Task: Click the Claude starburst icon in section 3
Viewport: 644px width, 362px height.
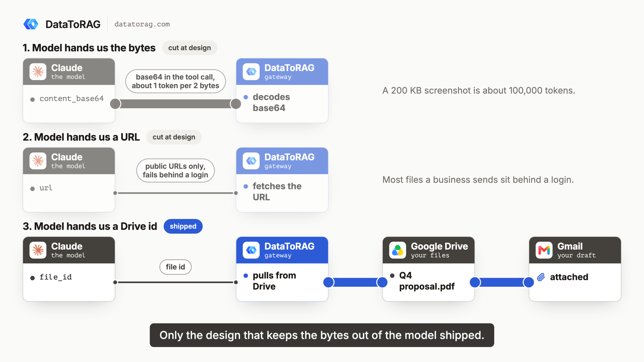Action: (x=38, y=250)
